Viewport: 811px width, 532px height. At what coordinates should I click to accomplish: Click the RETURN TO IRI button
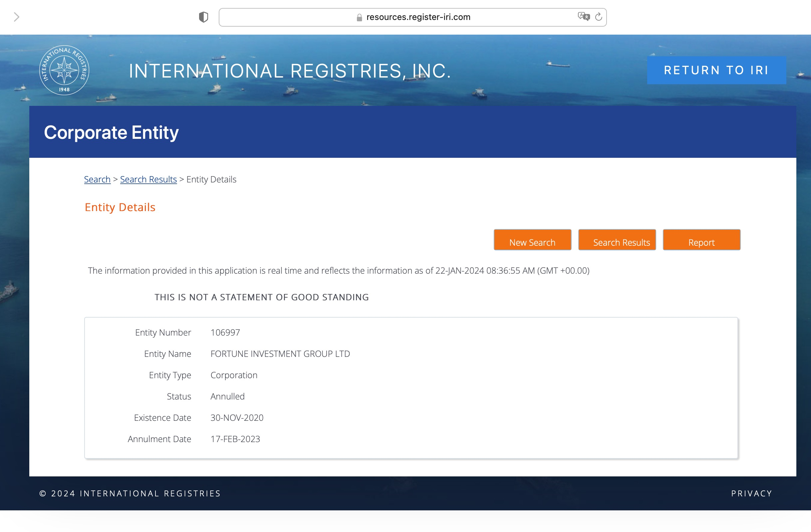[x=716, y=70]
